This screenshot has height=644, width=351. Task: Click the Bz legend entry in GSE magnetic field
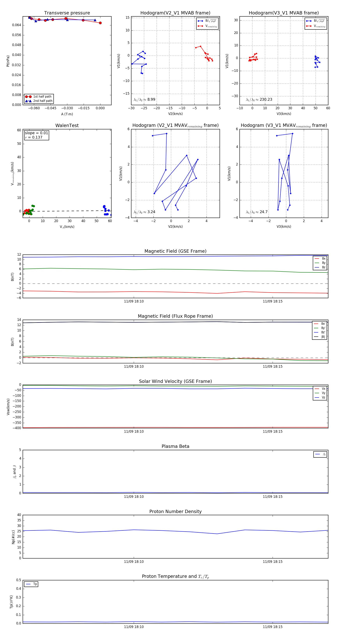(x=320, y=268)
